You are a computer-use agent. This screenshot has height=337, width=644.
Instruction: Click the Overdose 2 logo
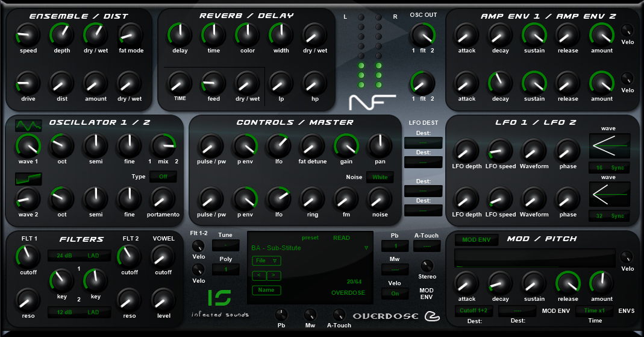coord(396,316)
